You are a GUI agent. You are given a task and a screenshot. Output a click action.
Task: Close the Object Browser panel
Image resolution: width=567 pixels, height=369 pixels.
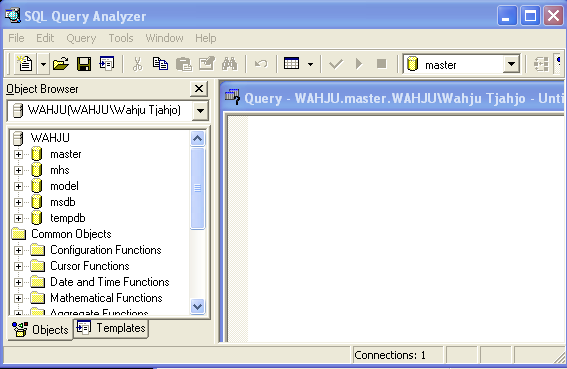click(199, 89)
